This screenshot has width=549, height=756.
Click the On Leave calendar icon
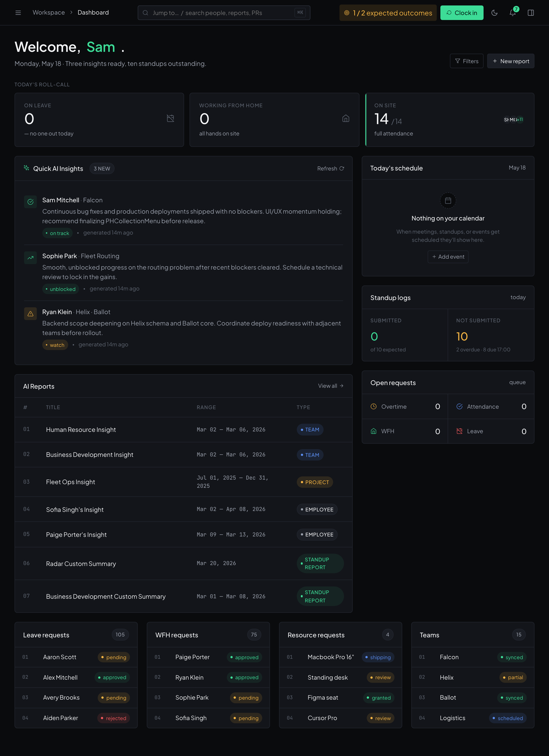point(170,118)
